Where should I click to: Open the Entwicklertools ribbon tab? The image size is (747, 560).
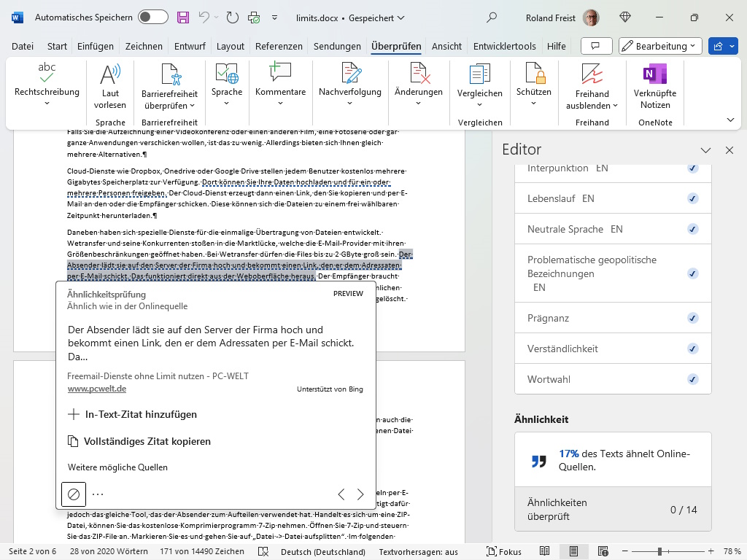[504, 45]
